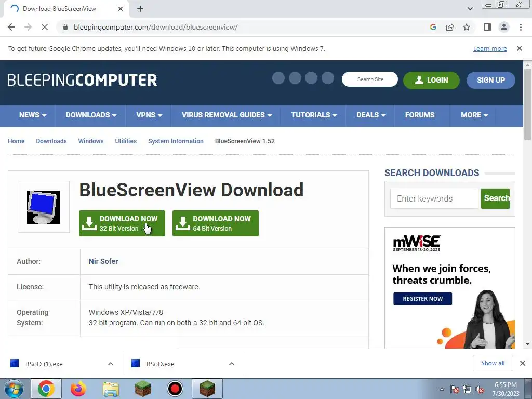Image resolution: width=532 pixels, height=399 pixels.
Task: Click the third round social icon
Action: click(311, 78)
